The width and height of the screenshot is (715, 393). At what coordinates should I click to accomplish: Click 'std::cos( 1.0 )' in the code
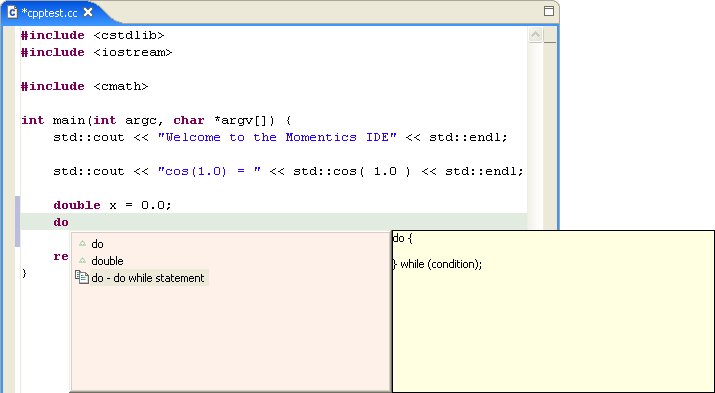352,171
